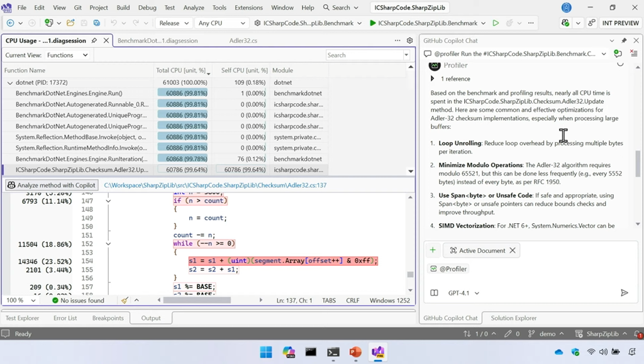
Task: Open the Analyze menu
Action: coord(193,8)
